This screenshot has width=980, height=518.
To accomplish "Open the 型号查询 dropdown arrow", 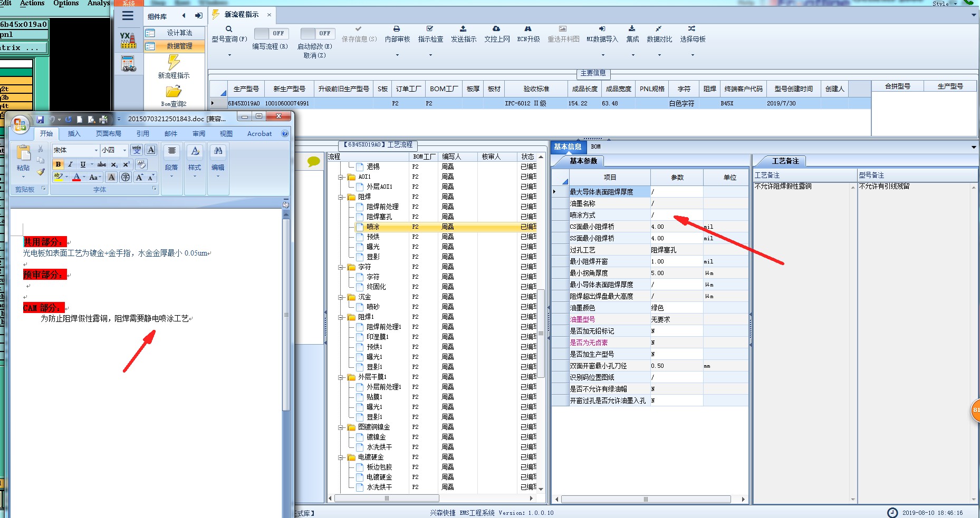I will (229, 55).
